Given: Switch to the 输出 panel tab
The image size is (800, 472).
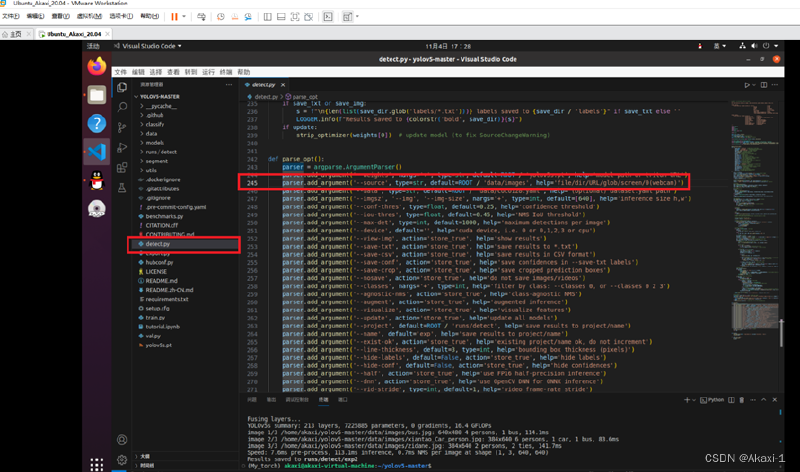Looking at the screenshot, I should click(271, 400).
